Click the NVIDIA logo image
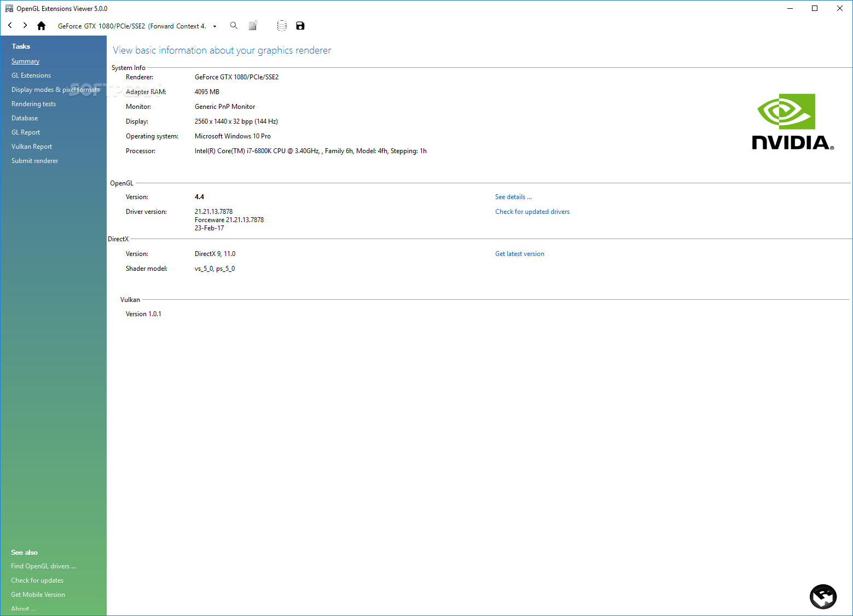Image resolution: width=853 pixels, height=616 pixels. point(793,121)
